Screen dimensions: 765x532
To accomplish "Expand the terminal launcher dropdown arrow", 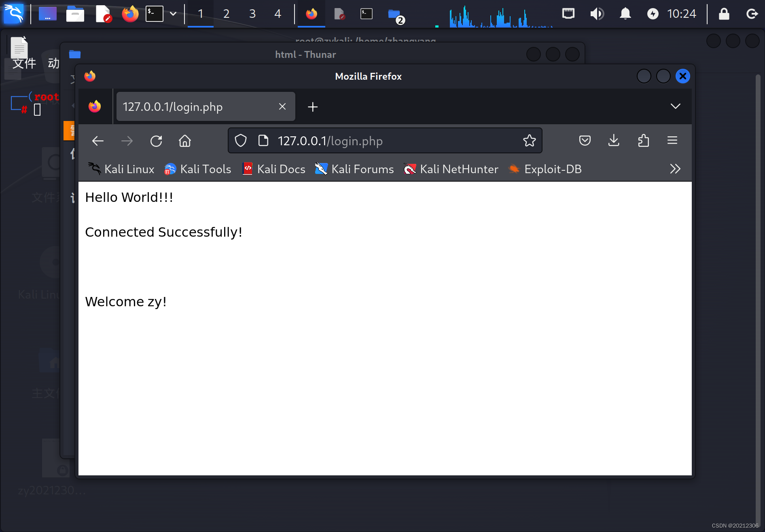I will 173,14.
